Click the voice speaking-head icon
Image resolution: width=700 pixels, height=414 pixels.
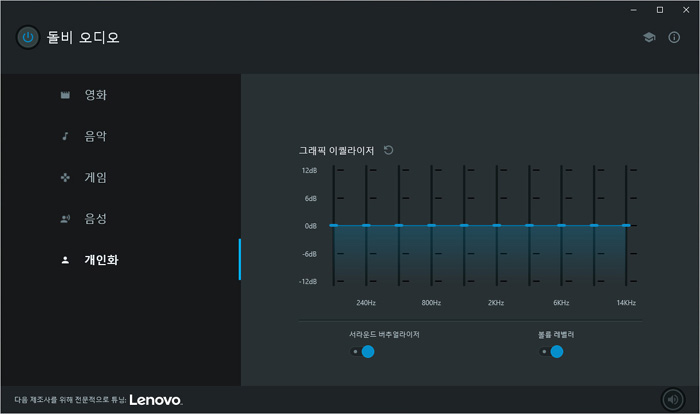coord(65,219)
